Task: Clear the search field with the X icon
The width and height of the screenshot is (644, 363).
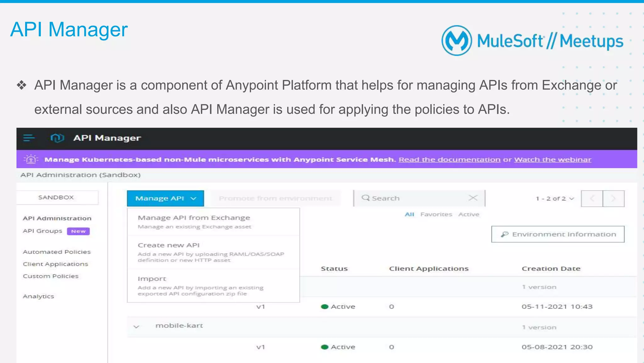Action: 473,198
